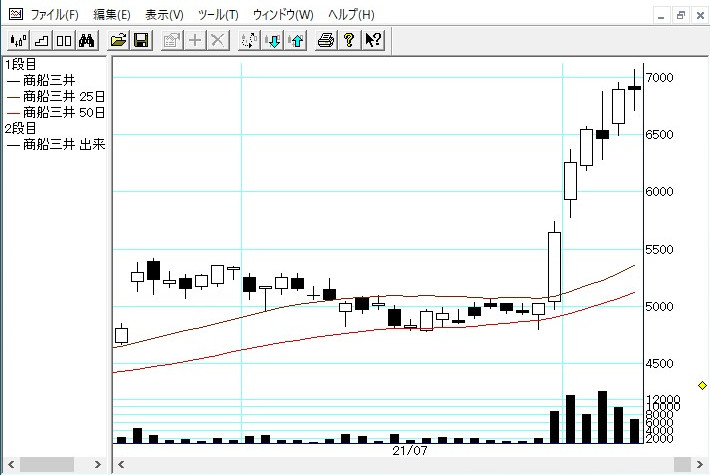This screenshot has height=475, width=710.
Task: Click the binoculars search icon
Action: [87, 40]
